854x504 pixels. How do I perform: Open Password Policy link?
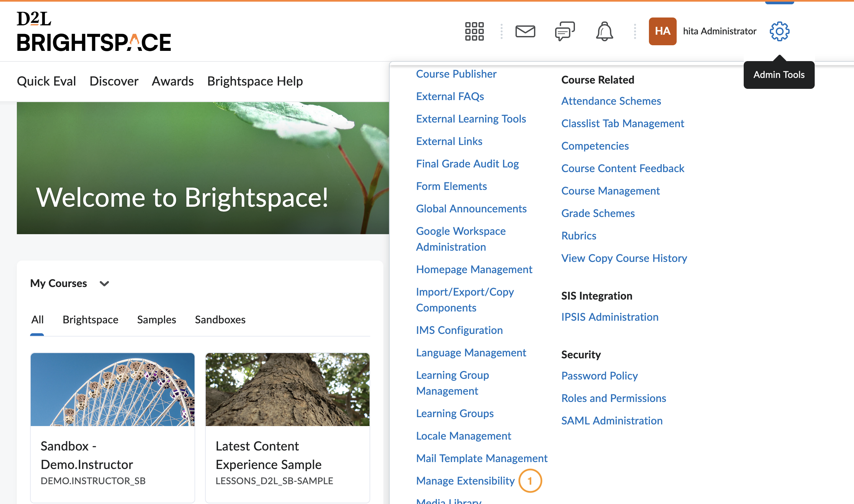(x=599, y=376)
